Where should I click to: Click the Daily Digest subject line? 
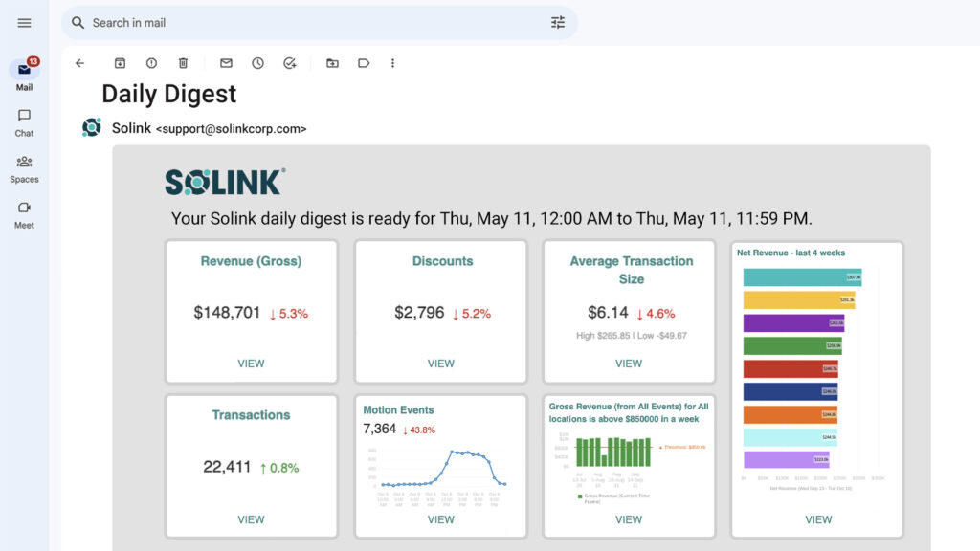[169, 95]
